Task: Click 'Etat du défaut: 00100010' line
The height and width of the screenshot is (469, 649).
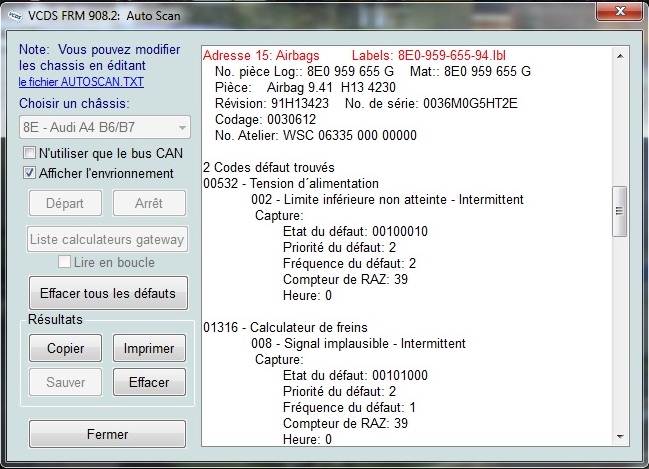Action: tap(356, 231)
